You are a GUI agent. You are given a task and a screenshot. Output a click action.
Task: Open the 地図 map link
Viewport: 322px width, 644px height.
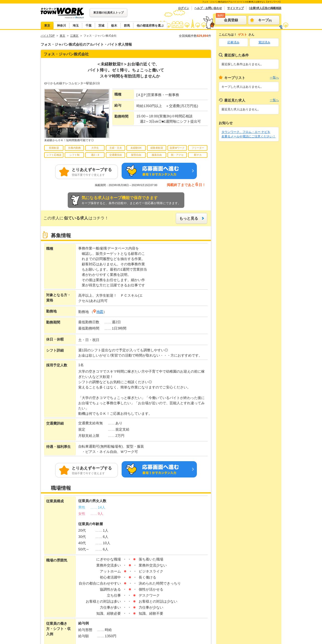point(100,312)
